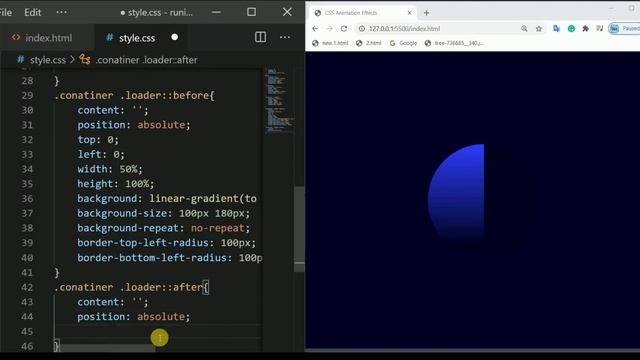Screen dimensions: 640x360
Task: Click the background-repeat no-repeat line
Action: 163,228
